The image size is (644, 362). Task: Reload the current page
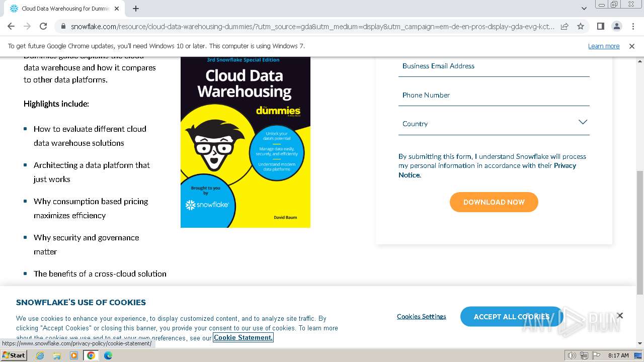[43, 26]
